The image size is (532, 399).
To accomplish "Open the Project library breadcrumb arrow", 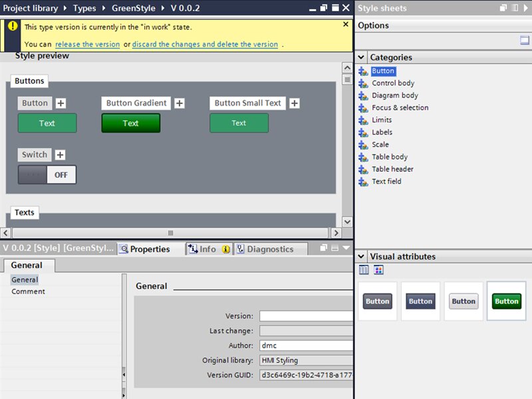I will [x=65, y=8].
